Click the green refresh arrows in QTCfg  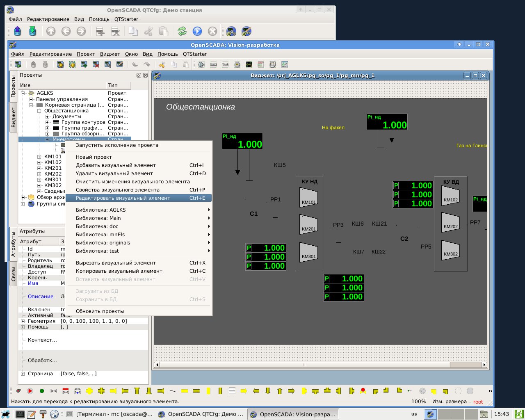click(182, 31)
